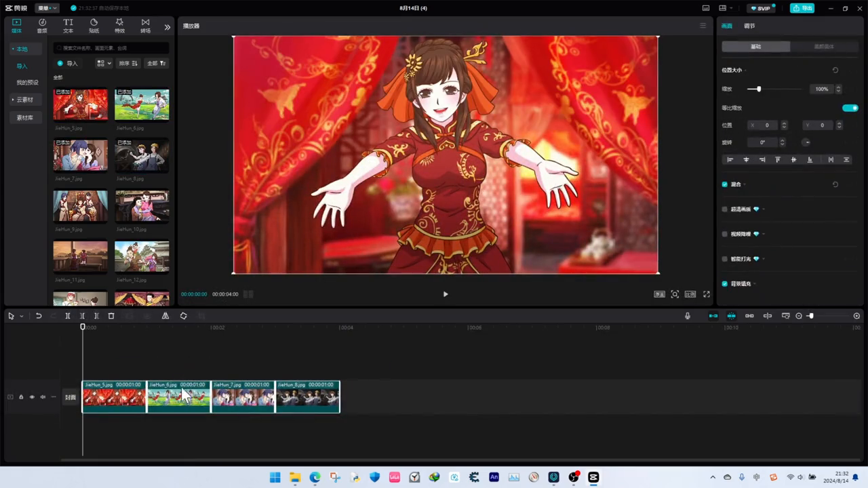Adjust the 缩放 scale slider handle

click(759, 89)
